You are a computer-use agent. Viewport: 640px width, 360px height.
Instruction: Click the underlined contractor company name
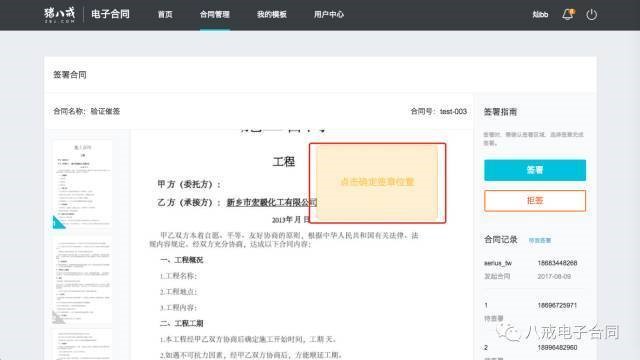272,202
